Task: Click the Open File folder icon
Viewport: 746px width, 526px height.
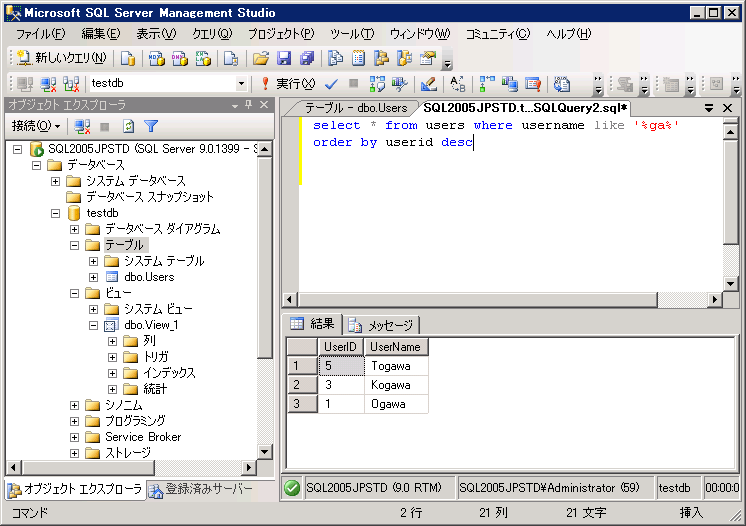Action: (x=261, y=58)
